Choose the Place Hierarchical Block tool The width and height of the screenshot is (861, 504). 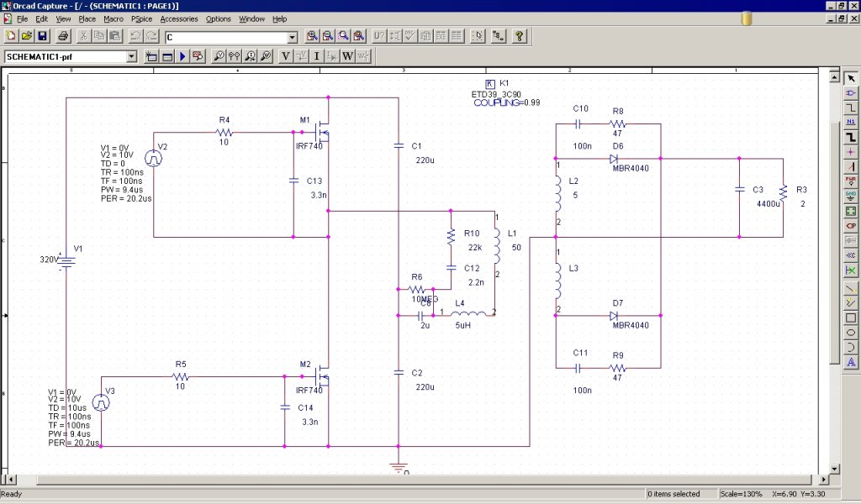(851, 211)
